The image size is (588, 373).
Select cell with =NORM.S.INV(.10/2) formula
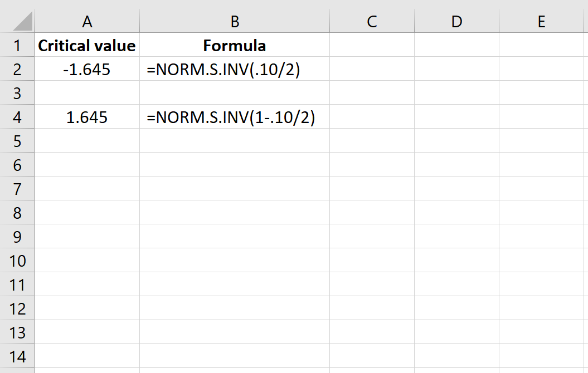pos(235,70)
